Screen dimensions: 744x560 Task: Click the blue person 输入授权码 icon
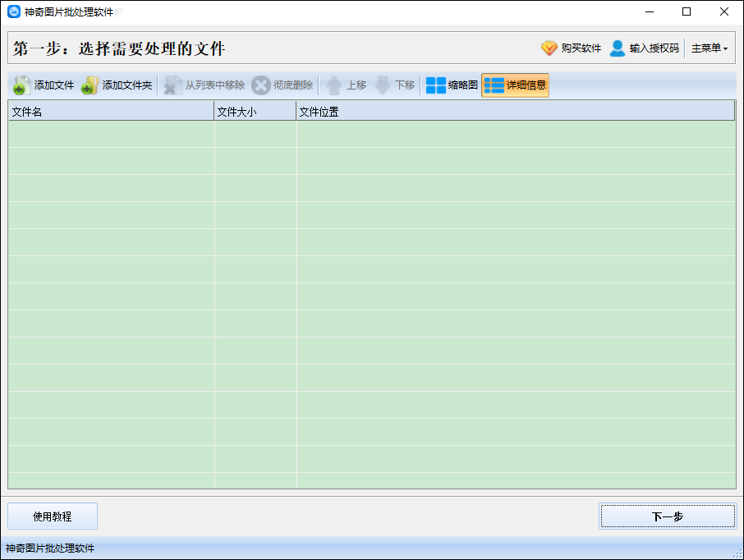click(616, 48)
